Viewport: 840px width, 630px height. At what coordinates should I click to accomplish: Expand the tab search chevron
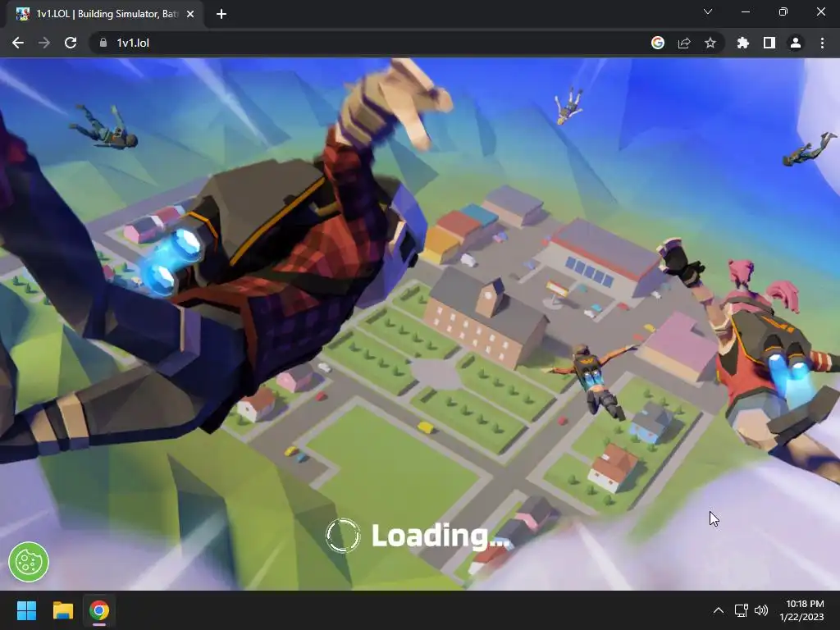[708, 11]
